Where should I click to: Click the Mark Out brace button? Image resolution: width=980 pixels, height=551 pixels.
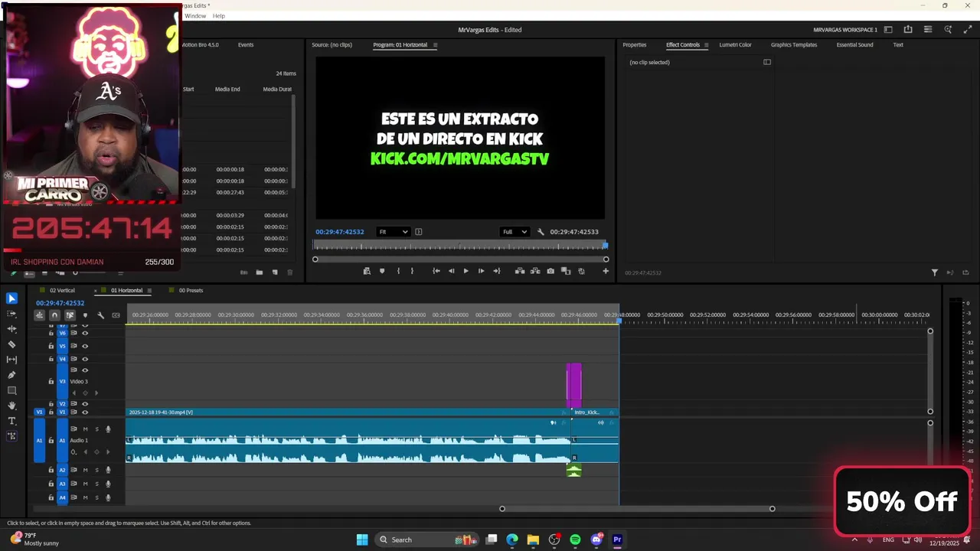click(x=412, y=271)
